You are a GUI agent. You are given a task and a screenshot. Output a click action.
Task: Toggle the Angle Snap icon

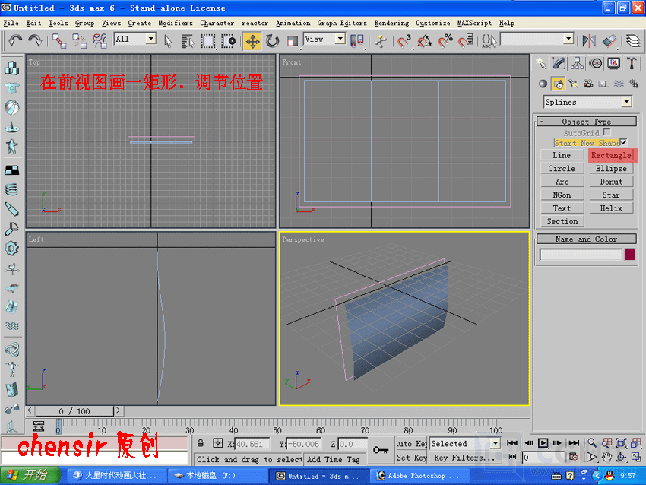point(424,41)
